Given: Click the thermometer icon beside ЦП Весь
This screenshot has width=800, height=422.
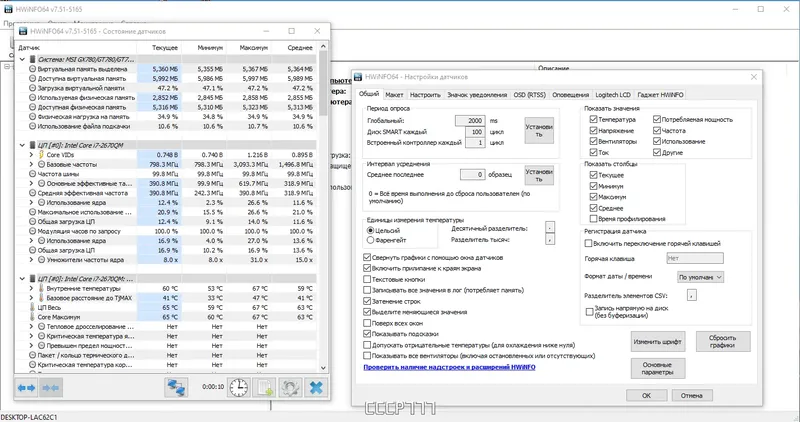Looking at the screenshot, I should coord(33,307).
